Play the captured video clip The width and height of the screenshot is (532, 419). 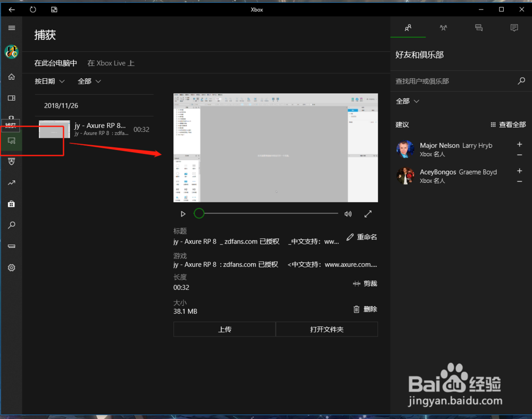pos(183,214)
